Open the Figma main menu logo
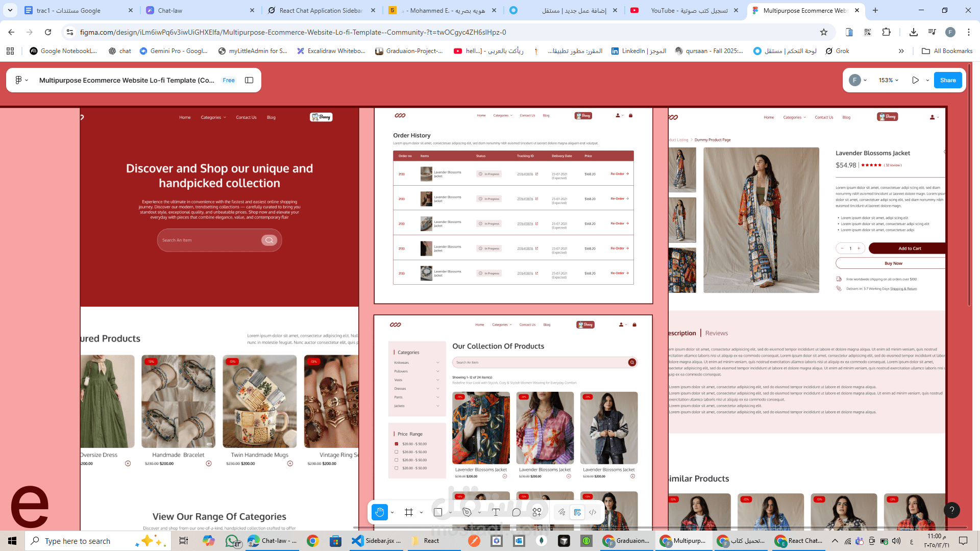The width and height of the screenshot is (980, 551). tap(18, 80)
